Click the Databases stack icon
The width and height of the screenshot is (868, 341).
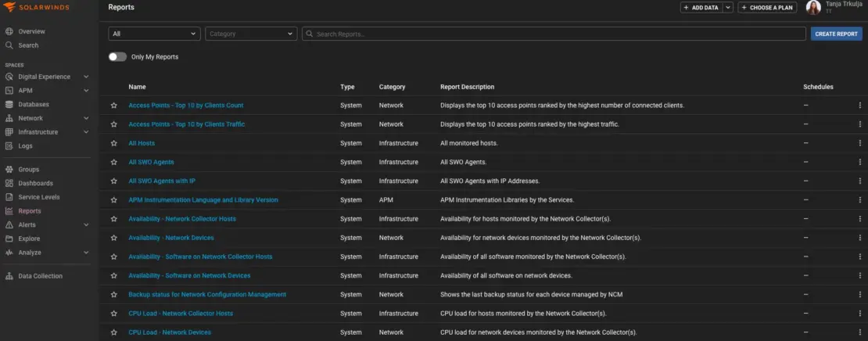(x=9, y=105)
